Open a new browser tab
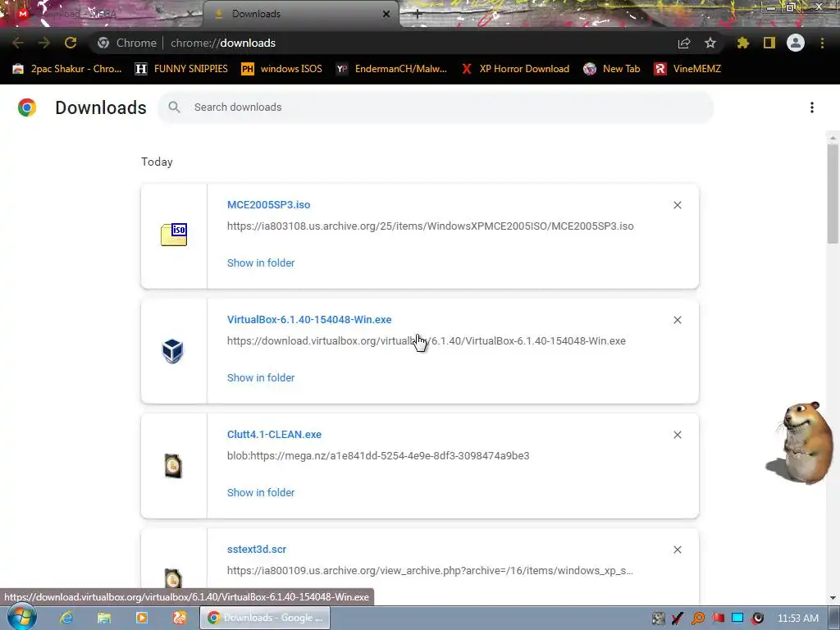Screen dimensions: 840x630 point(418,15)
